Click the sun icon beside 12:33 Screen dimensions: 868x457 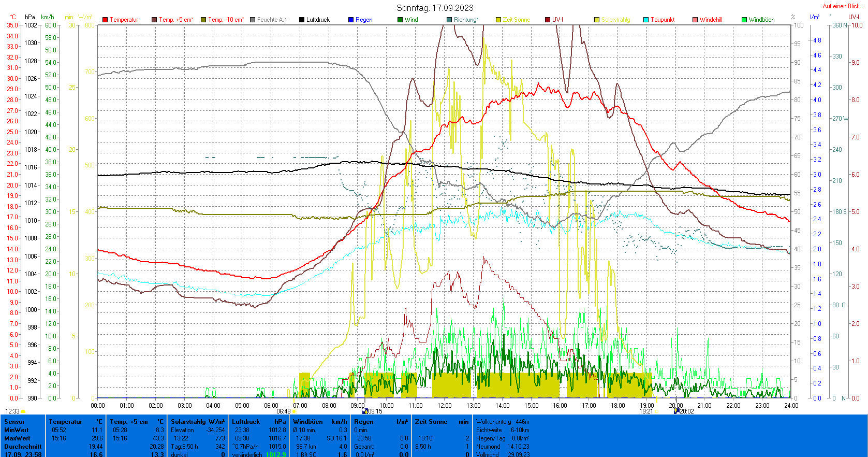coord(23,411)
